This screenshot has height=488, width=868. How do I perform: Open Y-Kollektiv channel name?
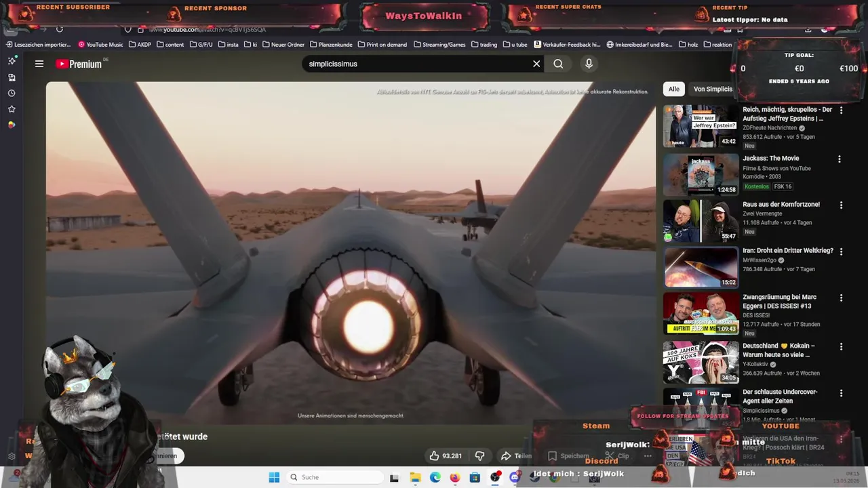click(x=755, y=364)
